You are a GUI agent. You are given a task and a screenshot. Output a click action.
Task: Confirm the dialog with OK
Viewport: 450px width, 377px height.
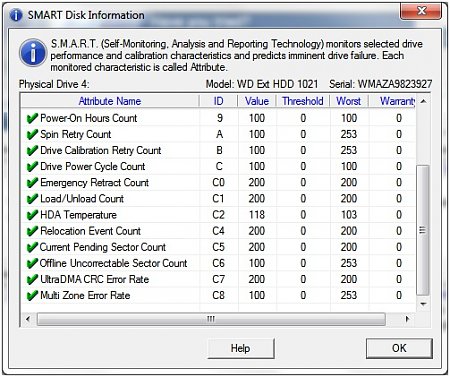pos(399,348)
